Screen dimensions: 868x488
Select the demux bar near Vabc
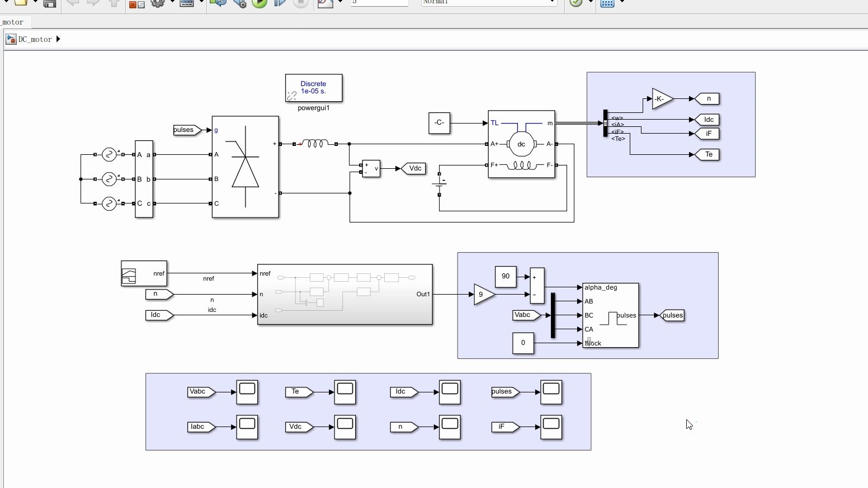click(553, 315)
